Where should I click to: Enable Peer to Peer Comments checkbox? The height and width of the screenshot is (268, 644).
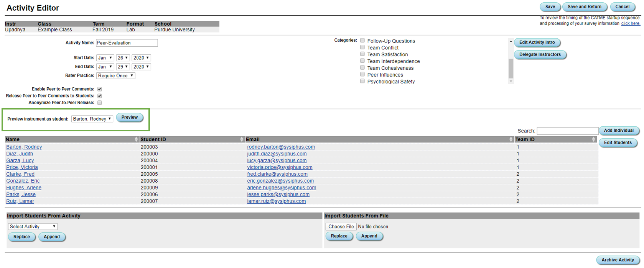pyautogui.click(x=100, y=89)
